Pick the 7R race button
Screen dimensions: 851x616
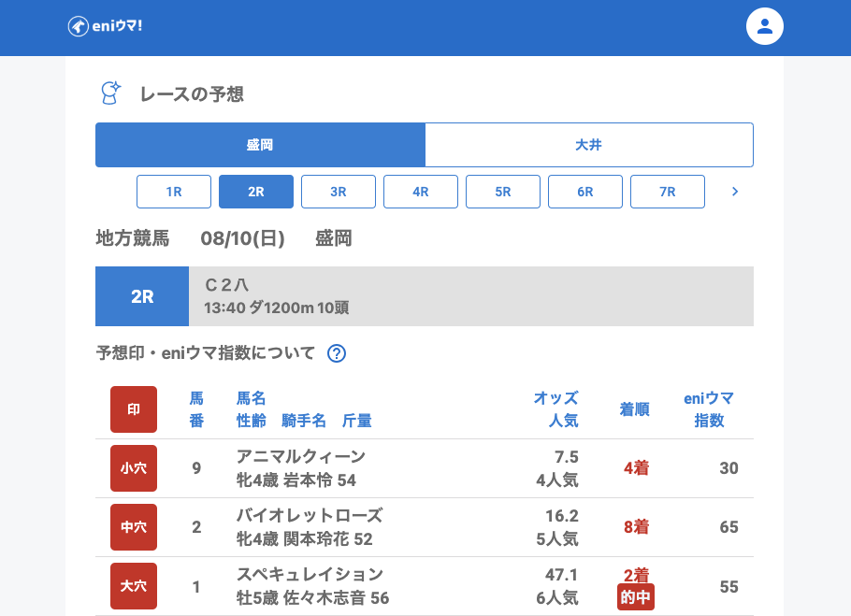[x=668, y=192]
